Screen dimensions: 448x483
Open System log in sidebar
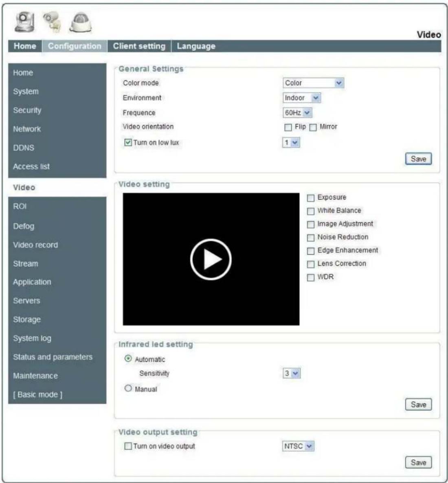32,338
